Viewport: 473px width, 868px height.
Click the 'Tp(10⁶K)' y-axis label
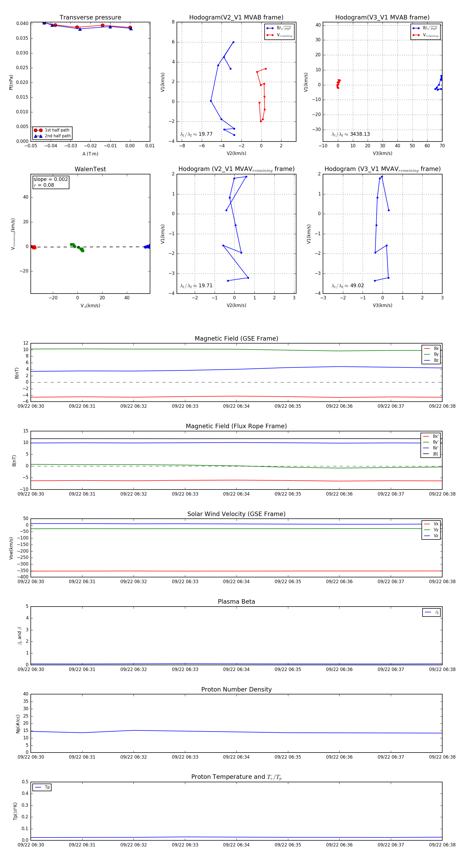(x=15, y=811)
